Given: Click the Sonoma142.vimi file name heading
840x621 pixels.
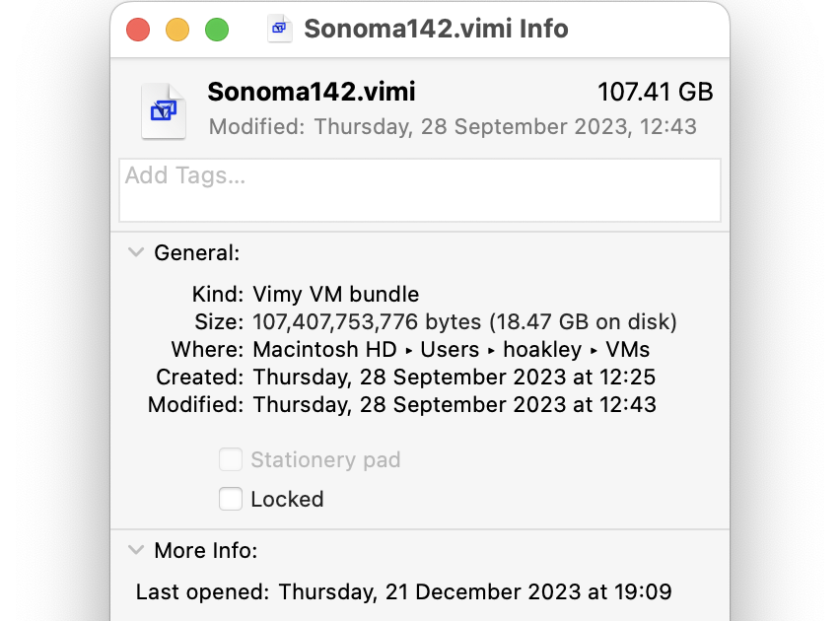Looking at the screenshot, I should (312, 92).
